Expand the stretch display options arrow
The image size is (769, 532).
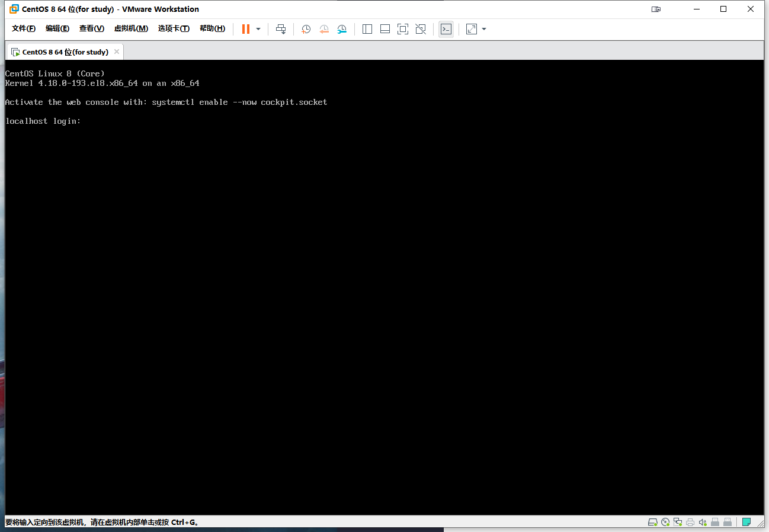click(484, 29)
